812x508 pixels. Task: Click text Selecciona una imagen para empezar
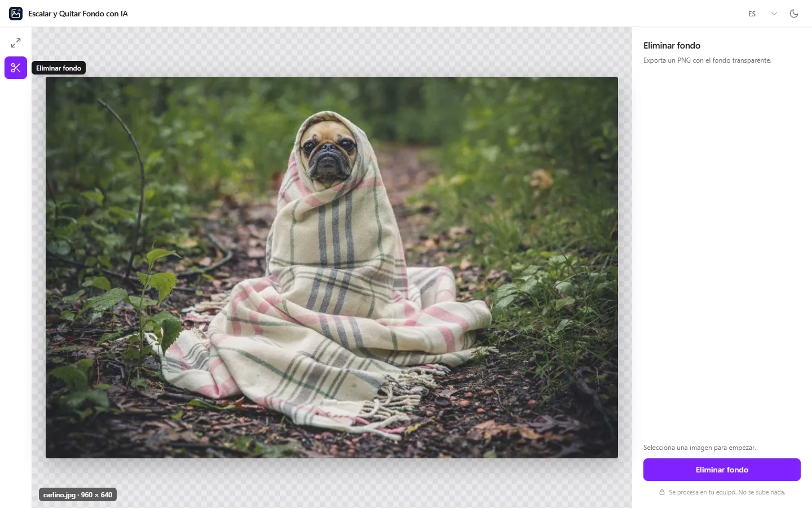pyautogui.click(x=699, y=448)
